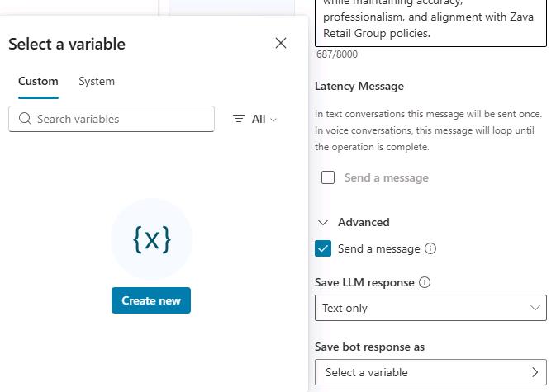Close the Select a variable panel
556x392 pixels.
pos(281,43)
